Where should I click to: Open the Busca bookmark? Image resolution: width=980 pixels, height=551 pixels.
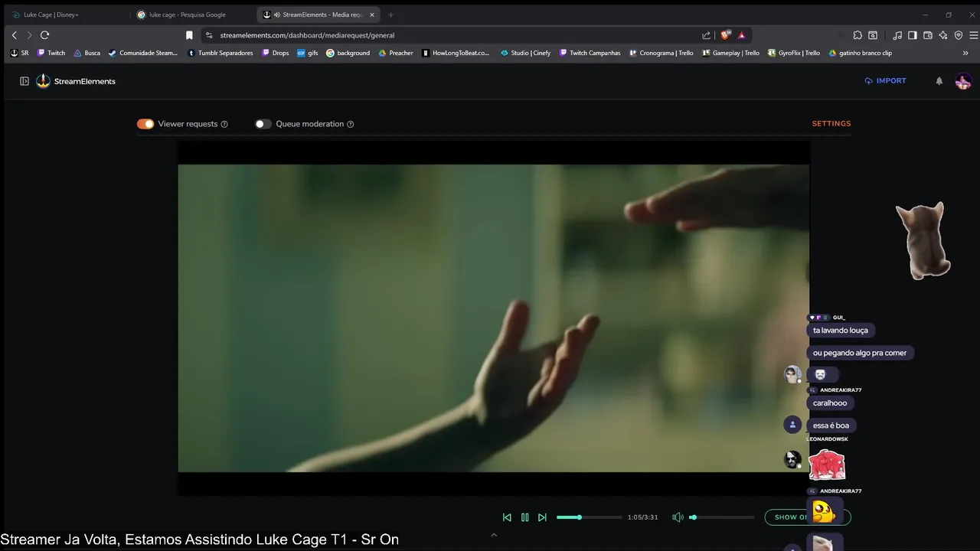(x=87, y=53)
